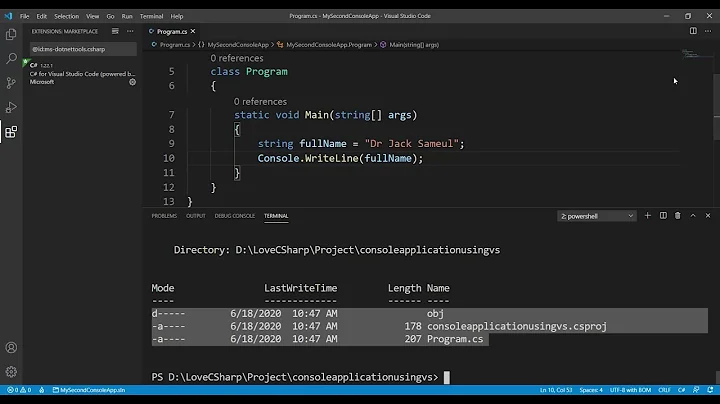Click terminal prompt input cursor
720x404 pixels.
[446, 377]
